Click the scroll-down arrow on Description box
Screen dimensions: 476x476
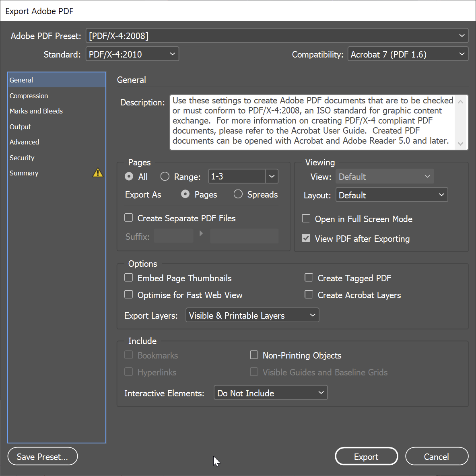pos(461,144)
